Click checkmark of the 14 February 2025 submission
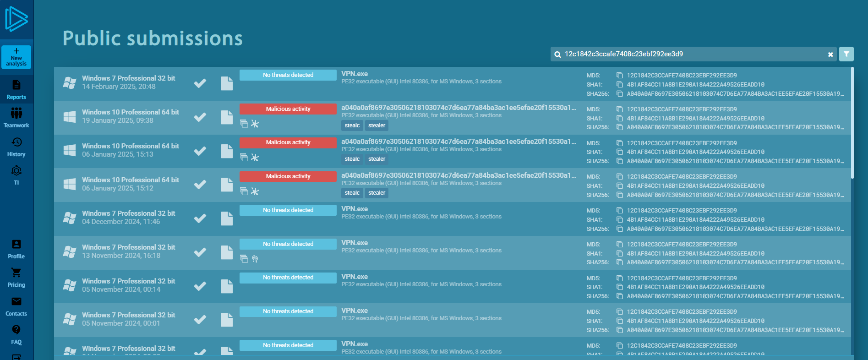 click(200, 83)
